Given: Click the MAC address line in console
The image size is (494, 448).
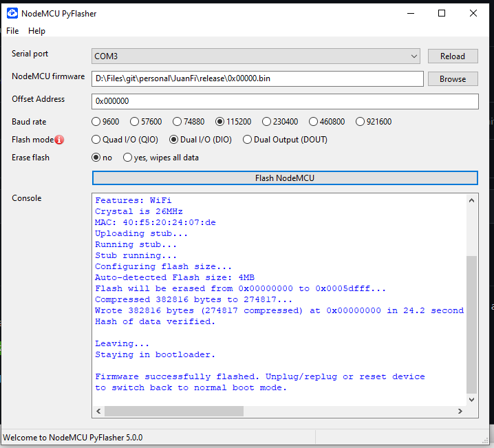Looking at the screenshot, I should point(155,222).
